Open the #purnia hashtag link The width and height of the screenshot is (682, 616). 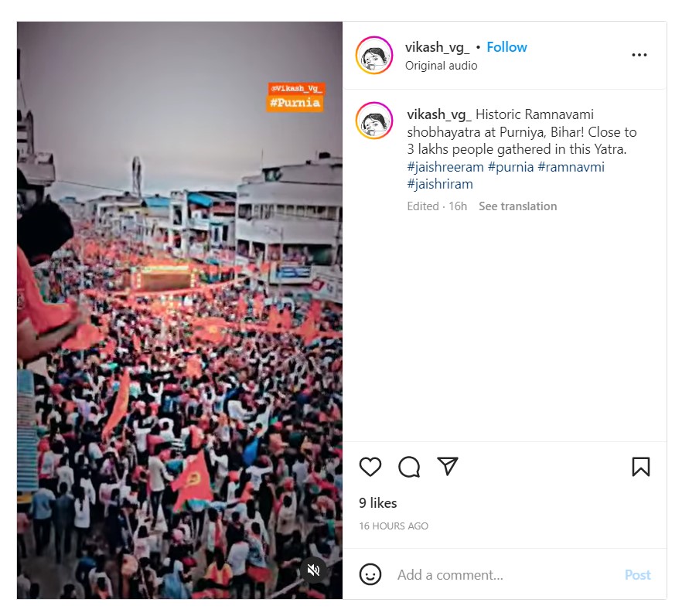[x=510, y=167]
